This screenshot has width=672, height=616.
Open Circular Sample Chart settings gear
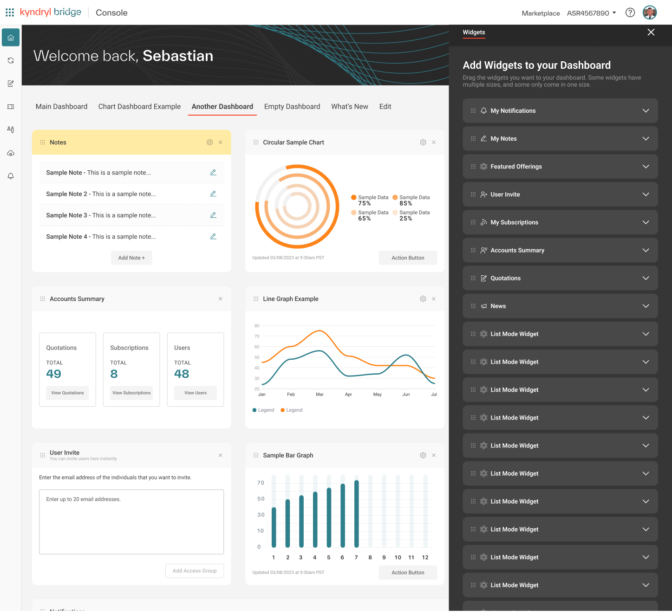[423, 143]
